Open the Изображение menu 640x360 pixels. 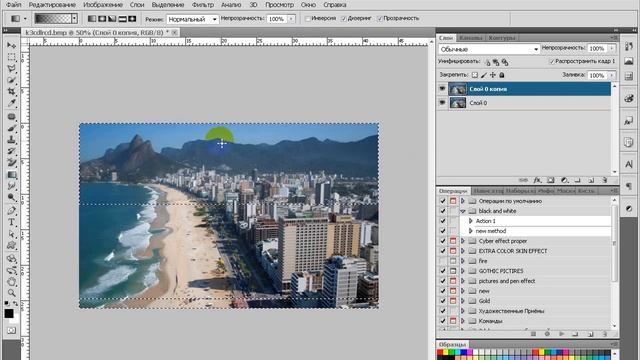point(103,5)
